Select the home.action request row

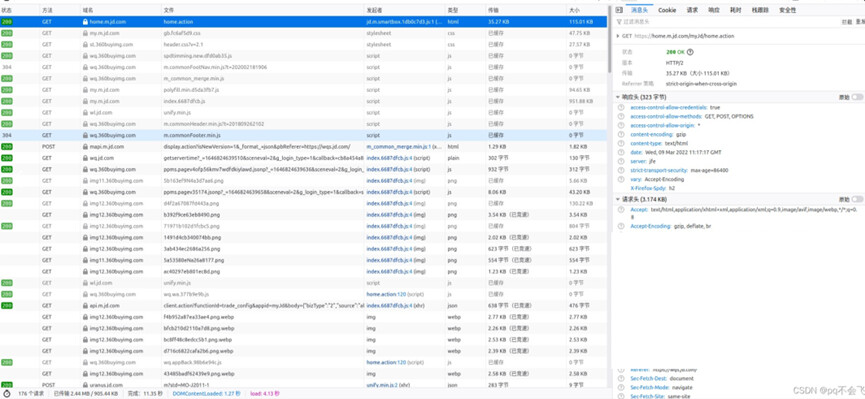(303, 22)
